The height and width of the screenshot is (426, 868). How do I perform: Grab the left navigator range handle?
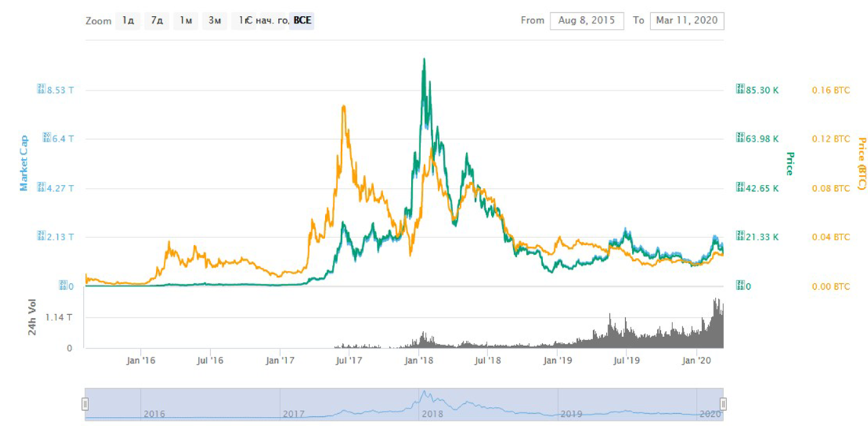tap(85, 403)
